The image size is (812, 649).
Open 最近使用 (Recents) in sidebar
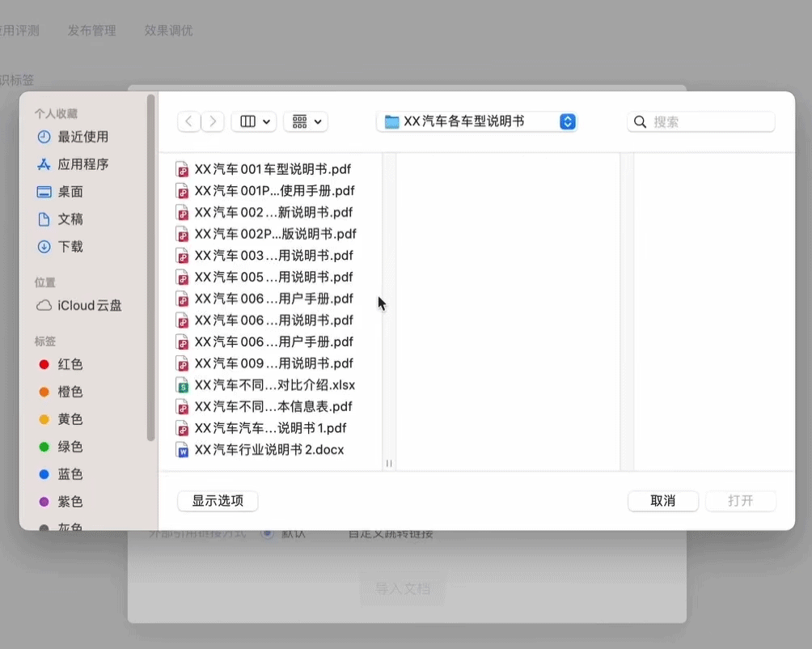69,137
